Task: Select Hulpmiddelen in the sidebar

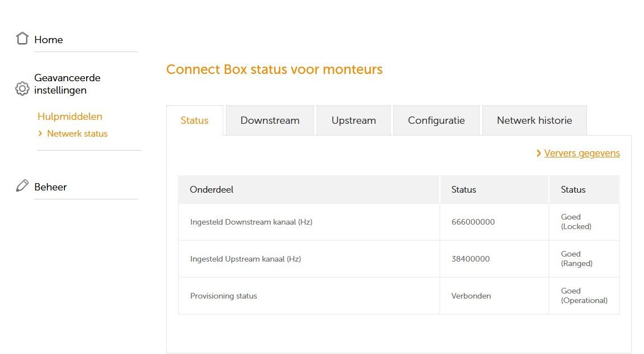Action: tap(70, 117)
